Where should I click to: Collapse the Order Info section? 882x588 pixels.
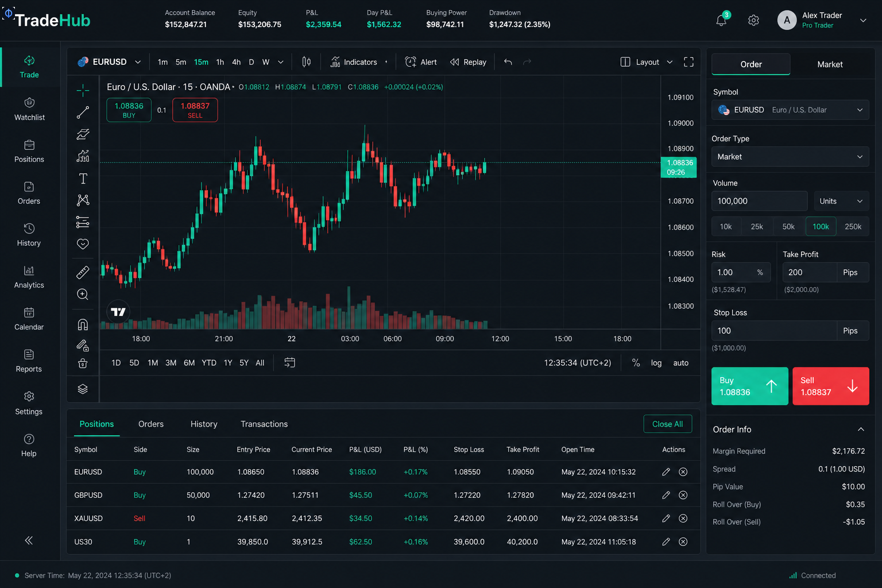pyautogui.click(x=861, y=430)
